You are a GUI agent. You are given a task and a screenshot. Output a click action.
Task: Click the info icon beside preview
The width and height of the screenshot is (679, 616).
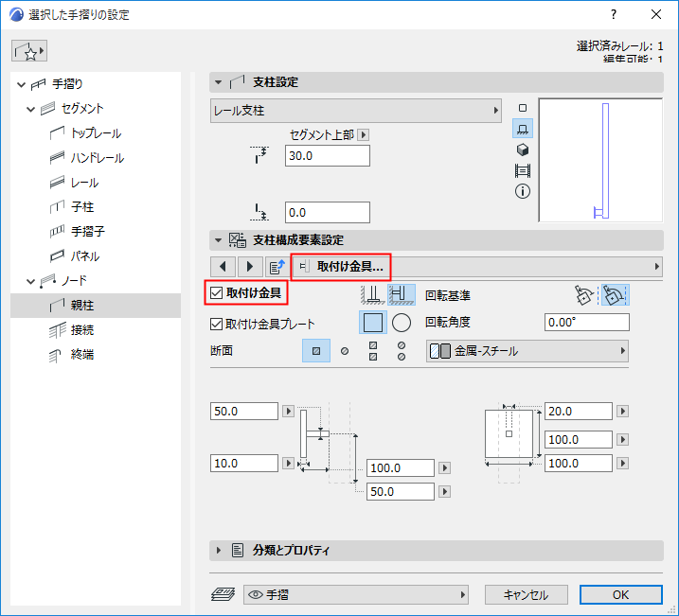coord(523,191)
